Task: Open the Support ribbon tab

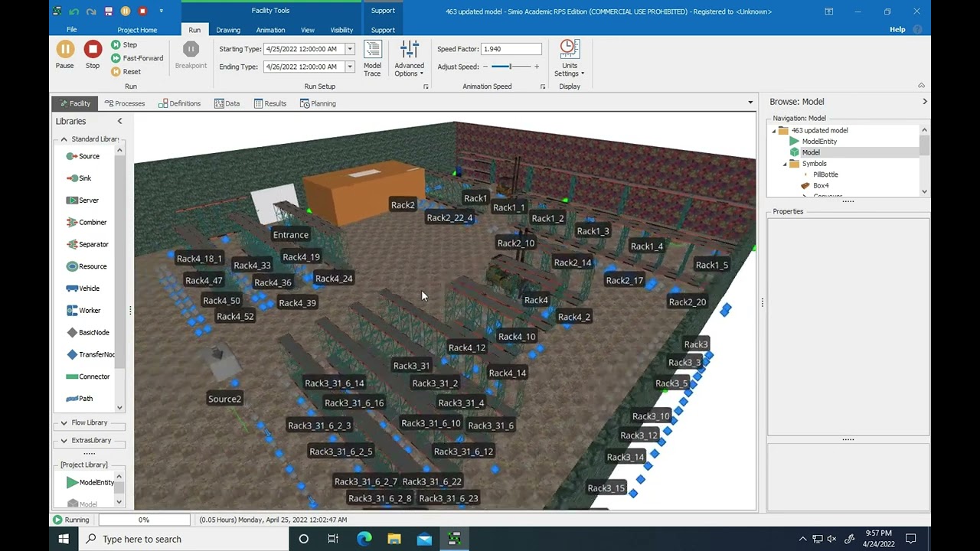Action: [x=383, y=30]
